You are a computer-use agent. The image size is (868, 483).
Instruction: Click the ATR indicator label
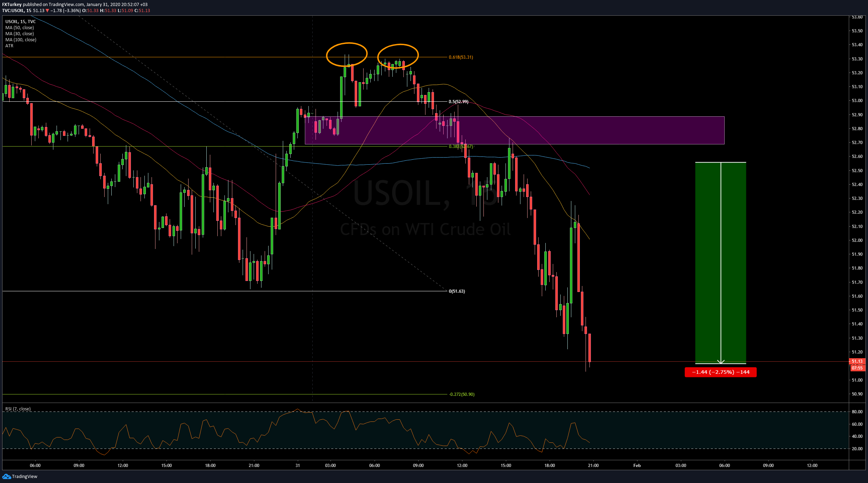click(9, 46)
